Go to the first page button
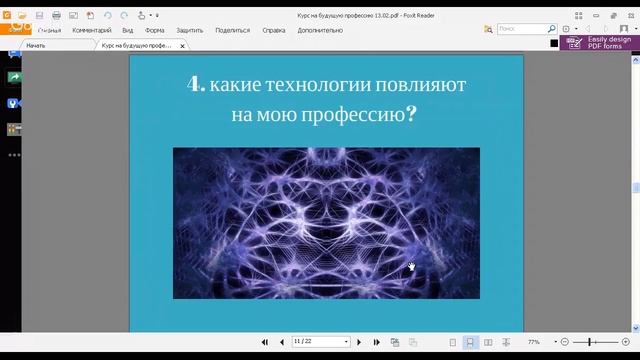640x360 pixels. tap(265, 342)
